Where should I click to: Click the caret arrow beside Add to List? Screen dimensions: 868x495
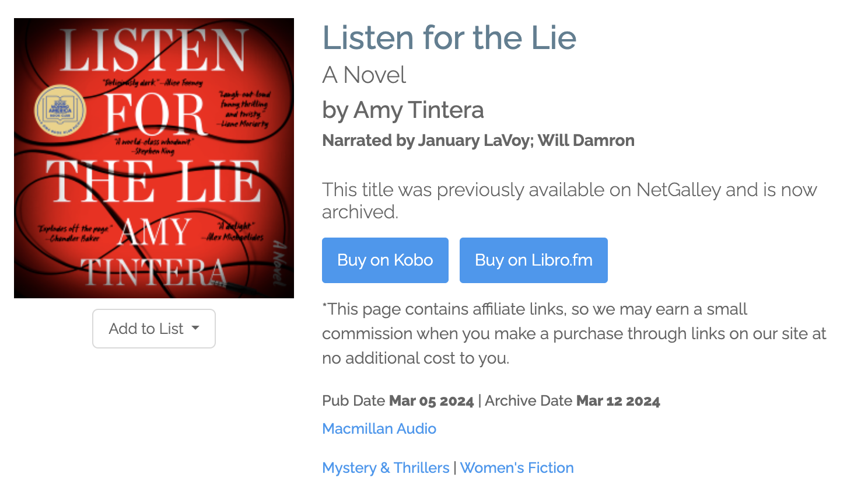coord(195,328)
